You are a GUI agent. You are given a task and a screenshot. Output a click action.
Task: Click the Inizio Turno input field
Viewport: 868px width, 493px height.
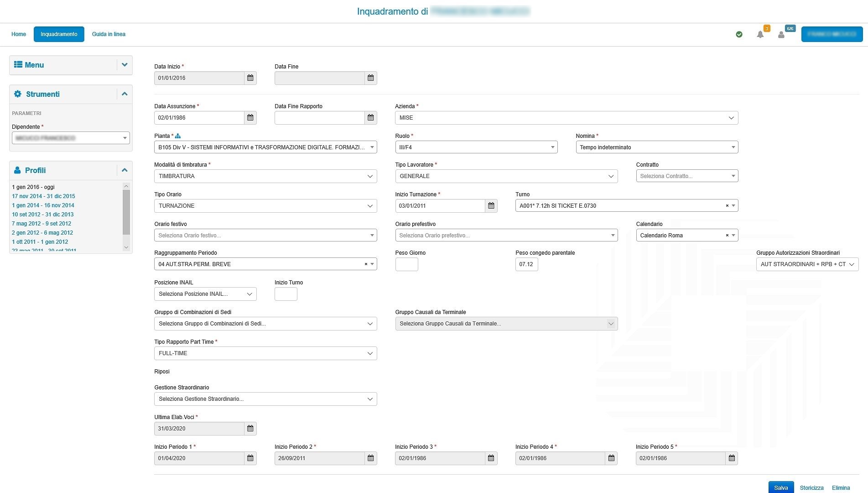286,294
